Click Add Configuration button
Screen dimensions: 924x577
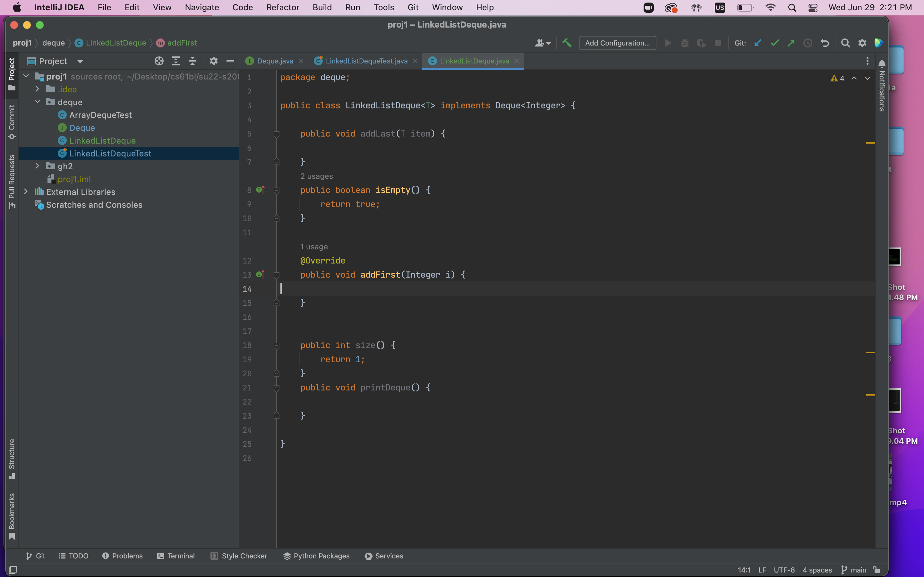click(x=617, y=43)
